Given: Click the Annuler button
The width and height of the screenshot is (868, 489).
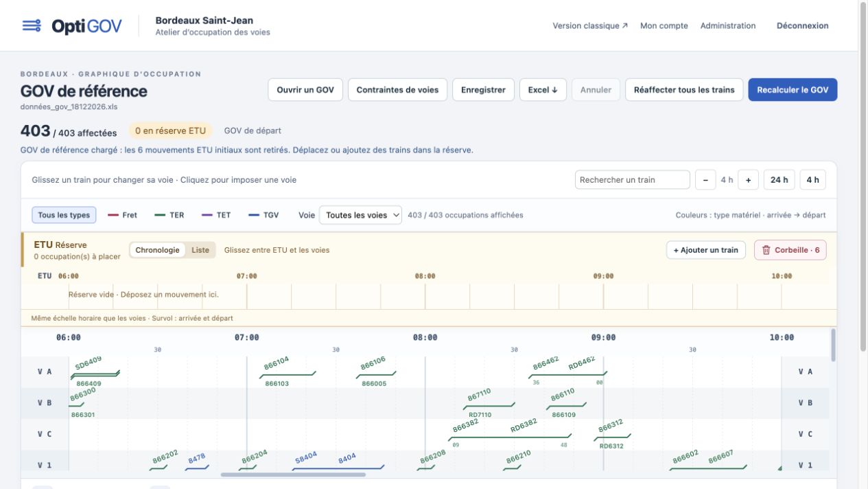Looking at the screenshot, I should point(596,90).
